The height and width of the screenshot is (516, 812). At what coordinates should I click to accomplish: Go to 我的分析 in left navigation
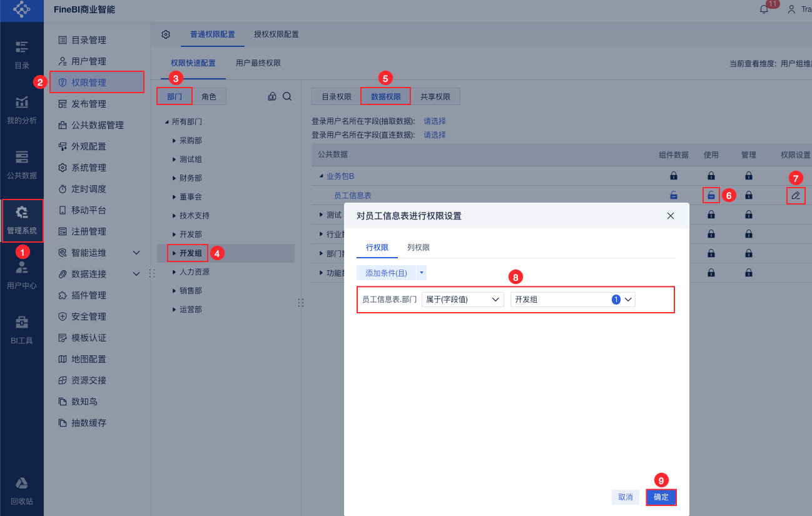pyautogui.click(x=22, y=110)
